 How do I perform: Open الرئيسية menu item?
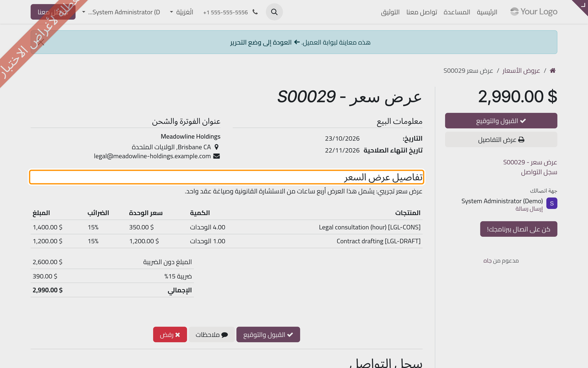pyautogui.click(x=487, y=12)
